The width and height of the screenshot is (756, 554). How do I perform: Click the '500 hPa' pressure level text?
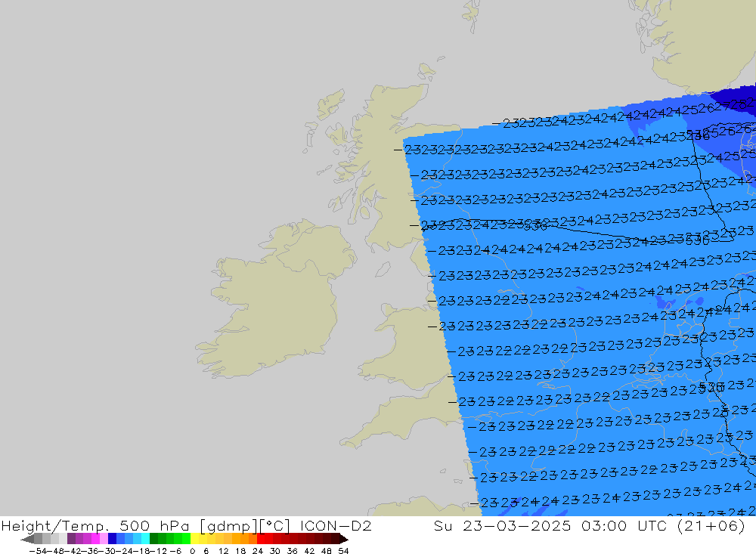(154, 526)
